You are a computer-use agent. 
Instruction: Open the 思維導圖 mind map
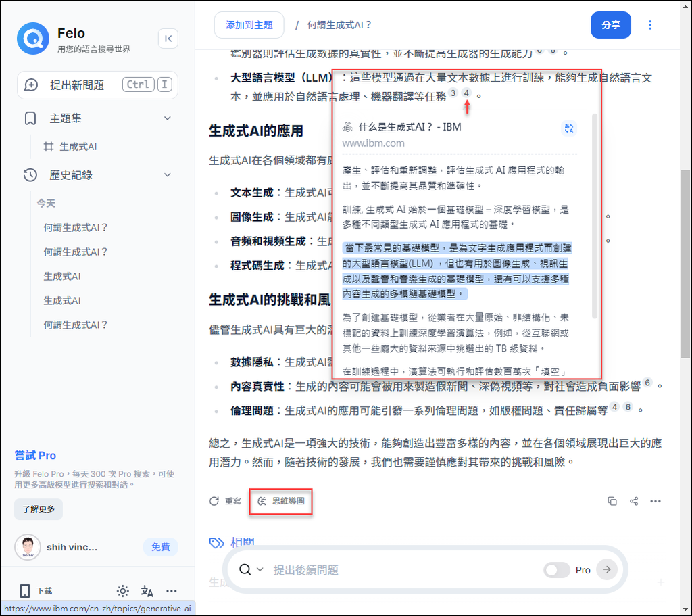click(281, 501)
